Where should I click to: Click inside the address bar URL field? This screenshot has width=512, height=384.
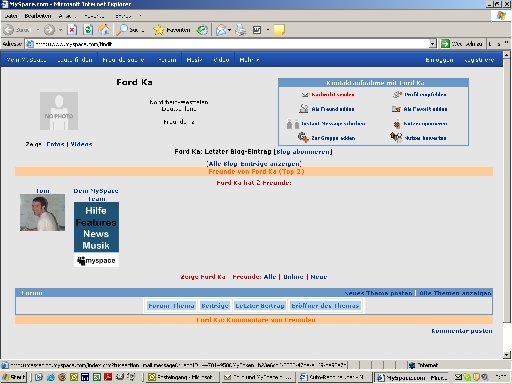point(227,44)
